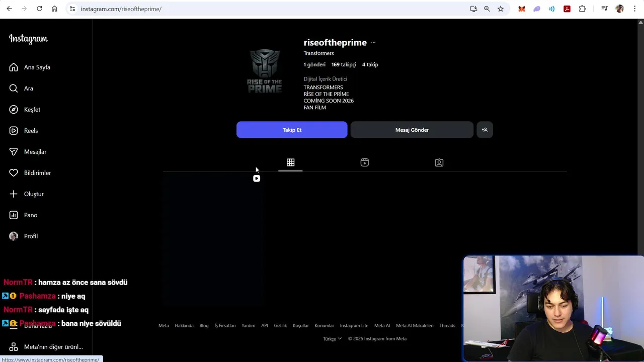Click the 4 takip following count
This screenshot has width=644, height=362.
[x=370, y=64]
